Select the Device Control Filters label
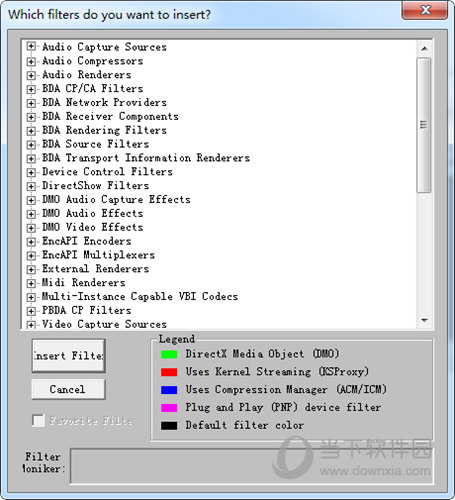 tap(107, 172)
